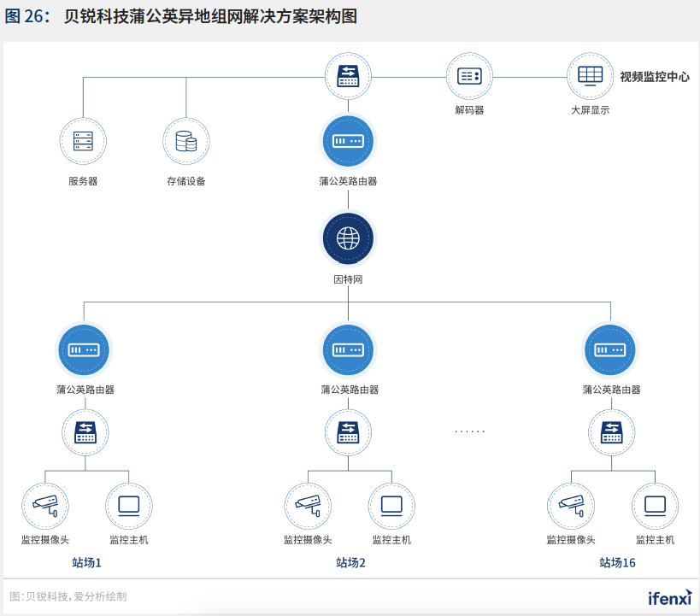Click the 因特网 internet globe icon

click(x=348, y=239)
